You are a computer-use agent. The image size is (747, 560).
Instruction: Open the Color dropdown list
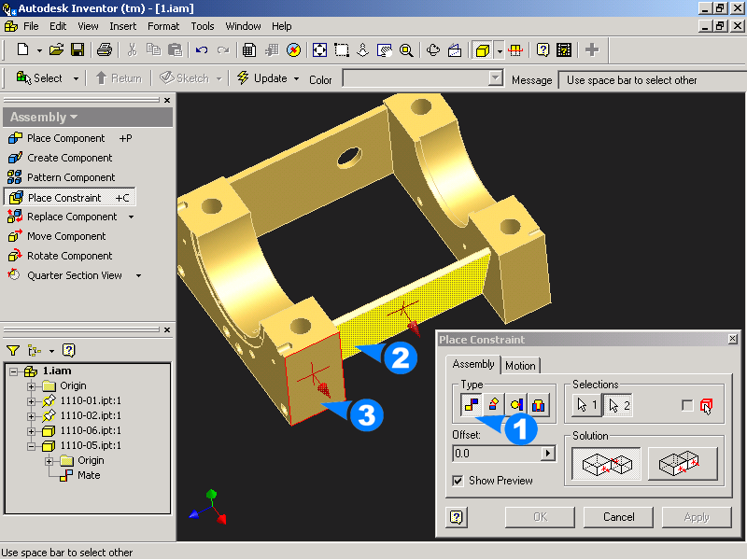pos(496,79)
